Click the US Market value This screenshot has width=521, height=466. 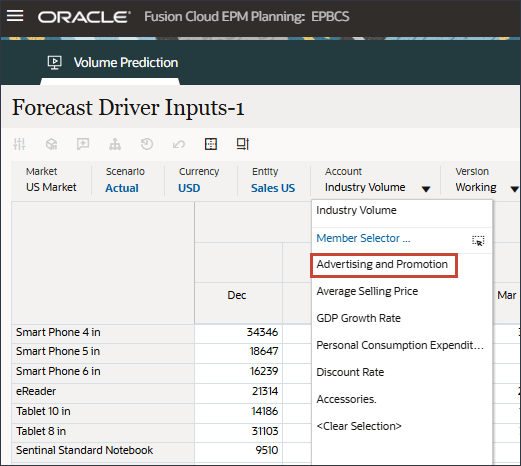[51, 187]
